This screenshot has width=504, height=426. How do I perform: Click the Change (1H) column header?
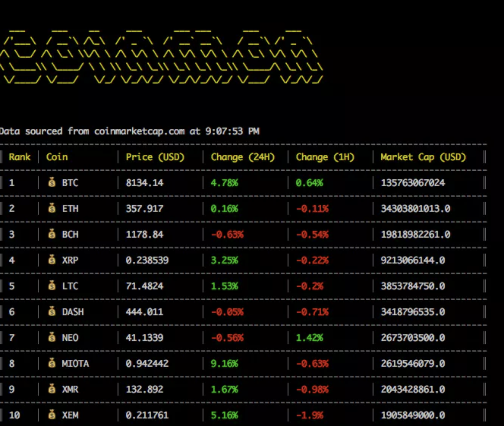coord(325,157)
